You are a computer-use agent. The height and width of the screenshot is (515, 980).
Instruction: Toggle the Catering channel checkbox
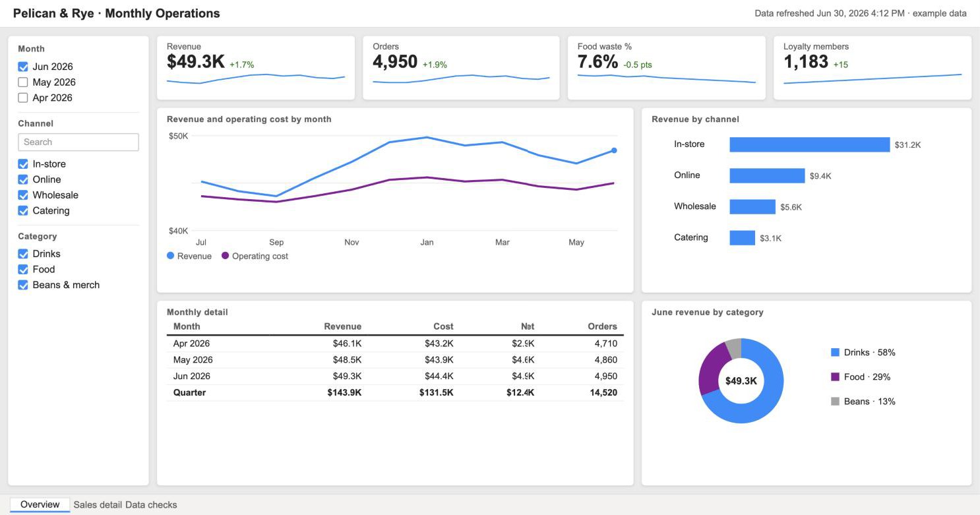point(23,211)
